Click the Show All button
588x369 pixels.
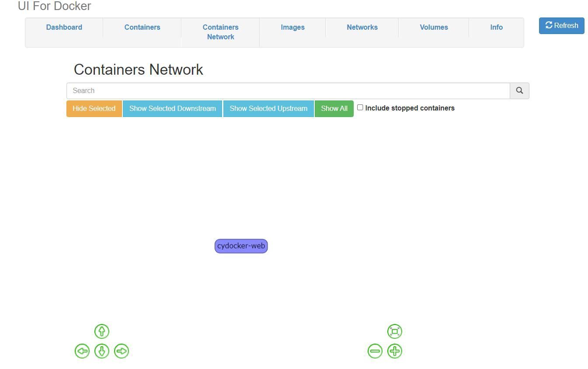point(334,109)
